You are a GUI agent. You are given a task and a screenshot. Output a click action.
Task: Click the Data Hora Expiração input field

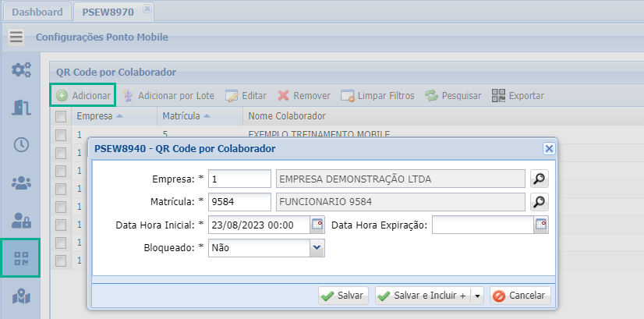click(x=482, y=225)
